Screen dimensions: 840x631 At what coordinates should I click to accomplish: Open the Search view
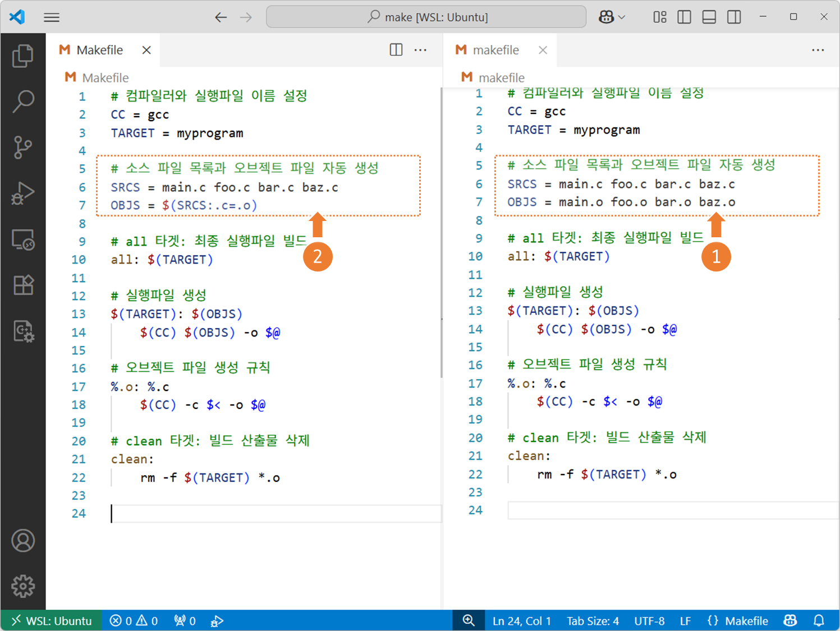click(23, 102)
